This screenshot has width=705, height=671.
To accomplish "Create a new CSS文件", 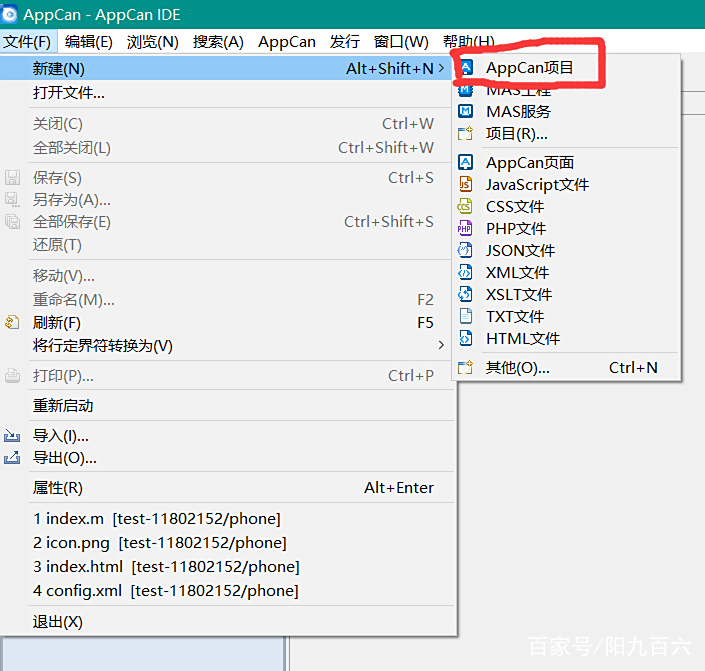I will (567, 206).
